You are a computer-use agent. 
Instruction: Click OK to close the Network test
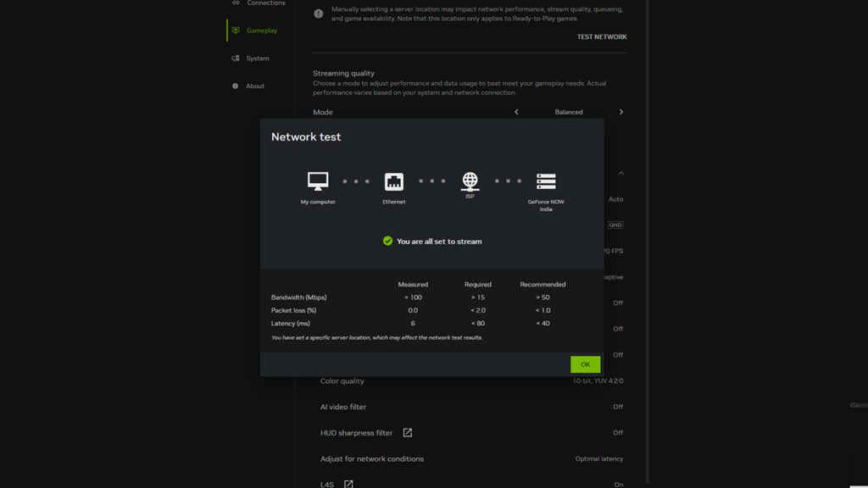(585, 363)
